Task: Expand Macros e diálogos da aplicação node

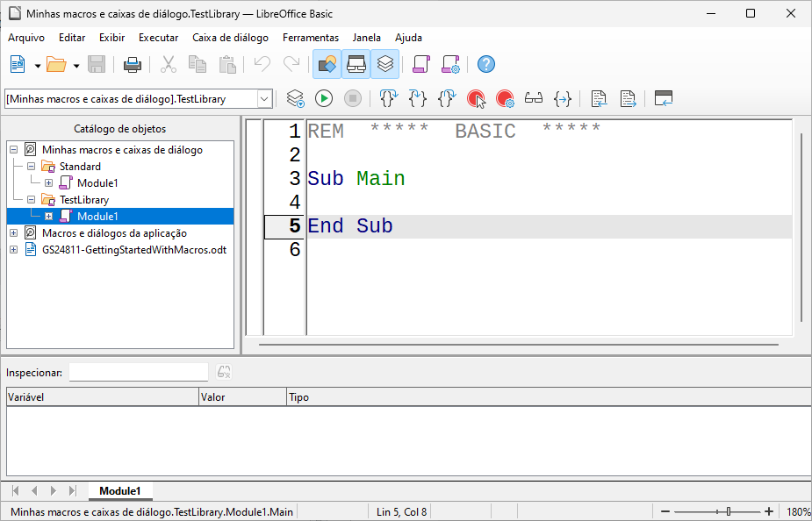Action: click(x=13, y=232)
